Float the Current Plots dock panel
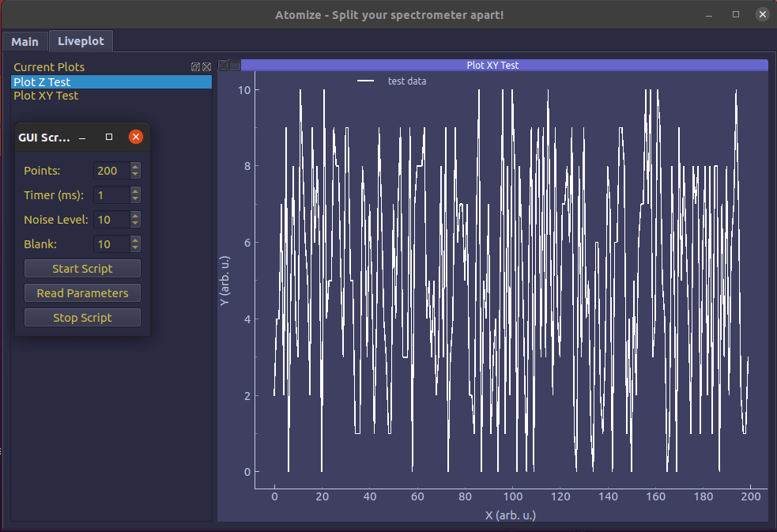The image size is (777, 532). click(x=195, y=67)
